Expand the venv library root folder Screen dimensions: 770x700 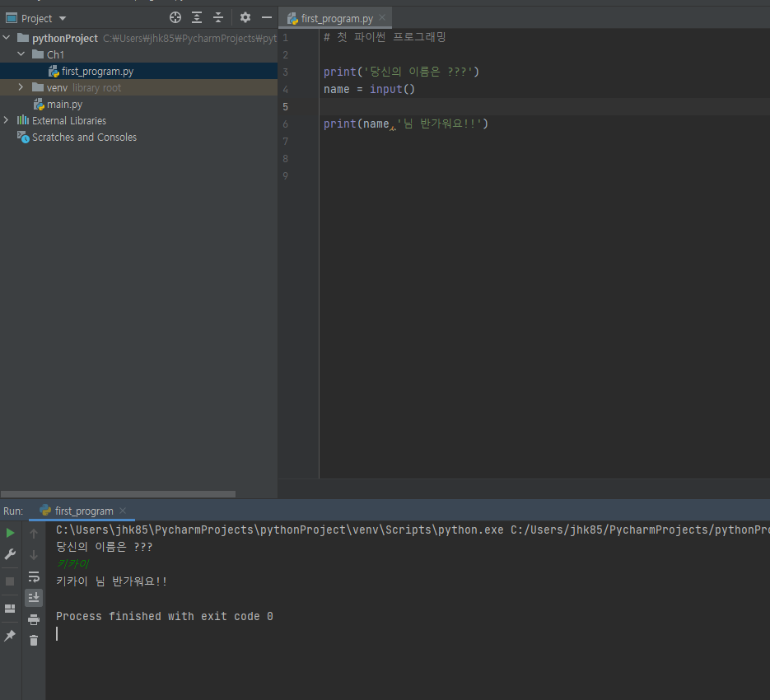(21, 87)
